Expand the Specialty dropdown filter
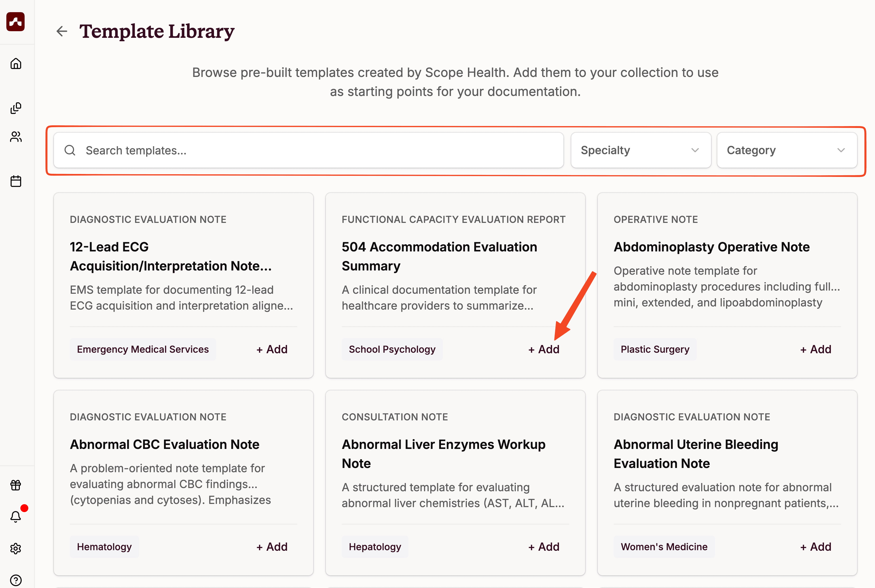Screen dimensions: 875x588 point(641,150)
